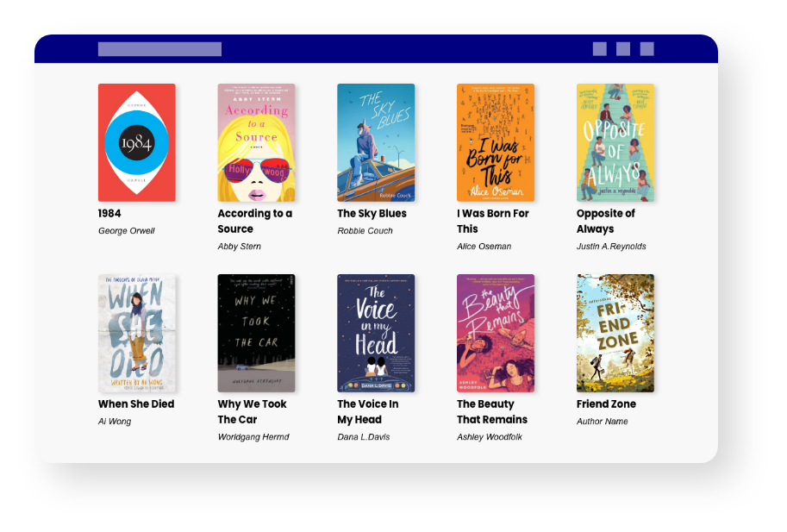
Task: Click author name George Orwell
Action: (127, 231)
